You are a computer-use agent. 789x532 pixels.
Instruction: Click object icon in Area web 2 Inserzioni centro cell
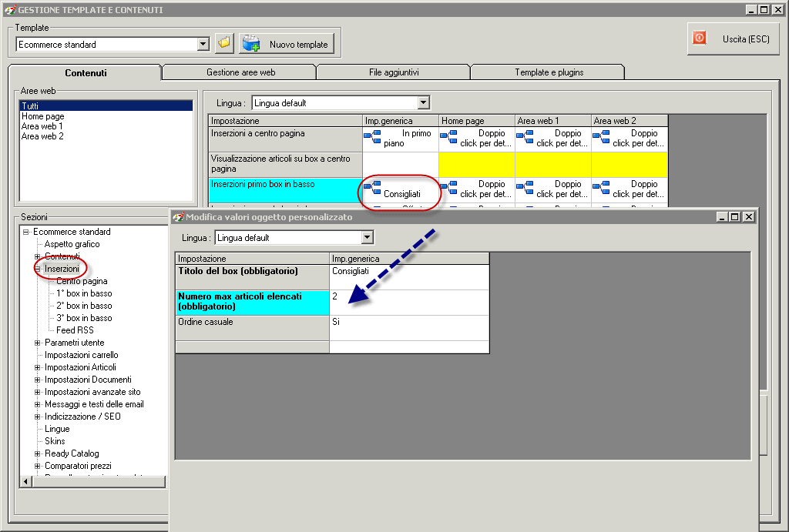click(x=601, y=136)
